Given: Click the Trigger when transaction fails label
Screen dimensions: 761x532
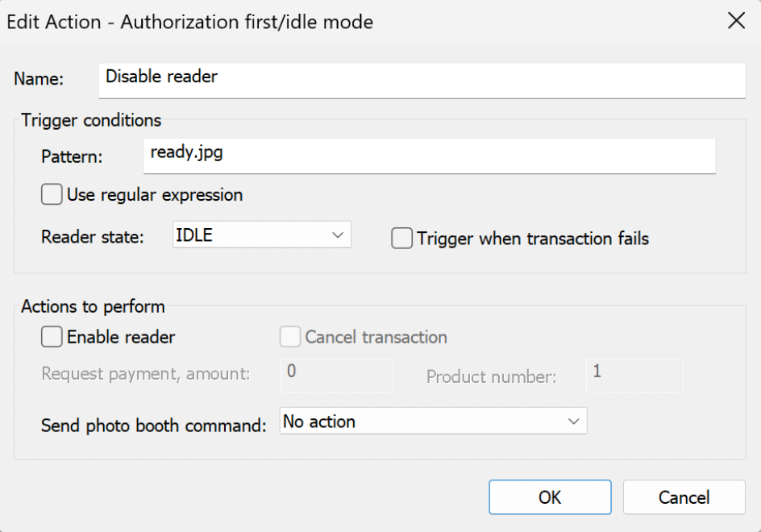Looking at the screenshot, I should point(533,239).
